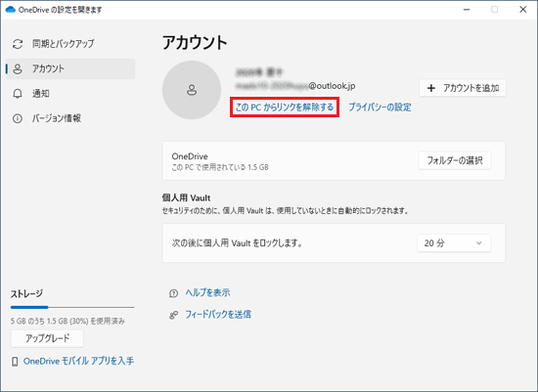The width and height of the screenshot is (538, 392).
Task: Close the OneDrive settings window
Action: click(523, 10)
